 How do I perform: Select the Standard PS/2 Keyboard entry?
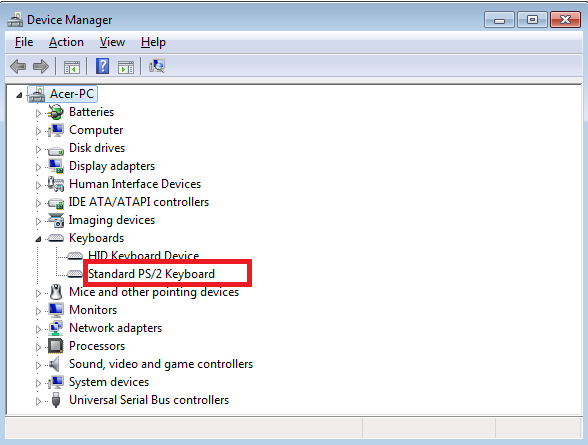pos(151,274)
